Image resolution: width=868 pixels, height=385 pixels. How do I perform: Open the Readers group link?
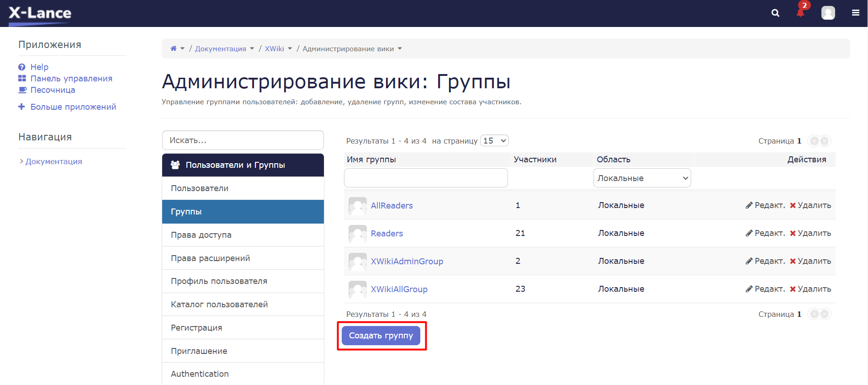click(x=387, y=234)
